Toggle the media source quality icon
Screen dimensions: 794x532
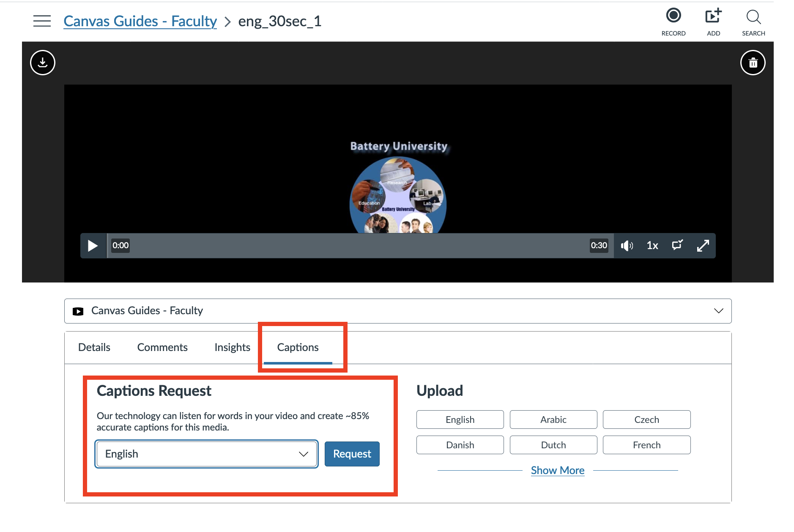click(x=677, y=245)
